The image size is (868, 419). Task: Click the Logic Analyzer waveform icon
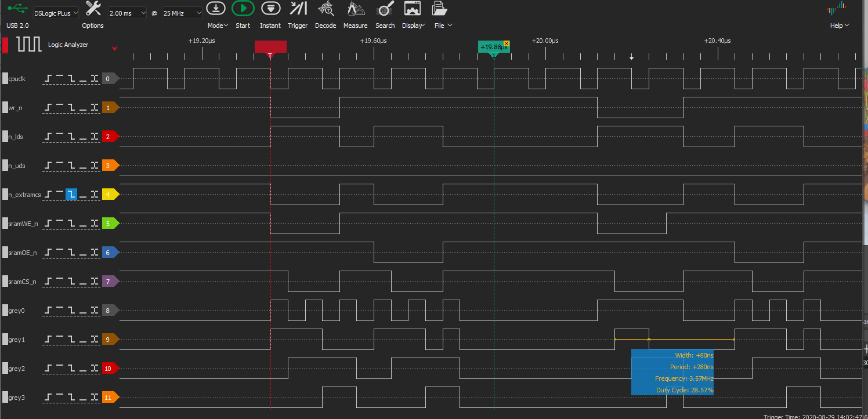point(29,45)
